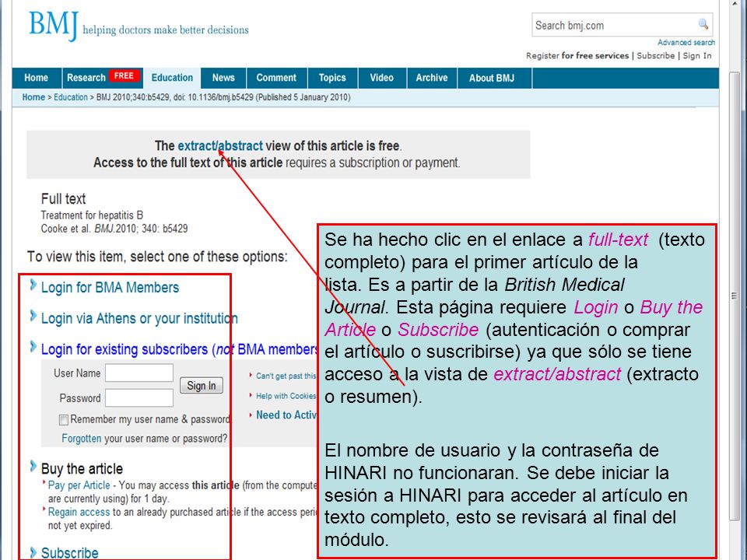Open Login via Athens or your institution
747x560 pixels.
139,318
